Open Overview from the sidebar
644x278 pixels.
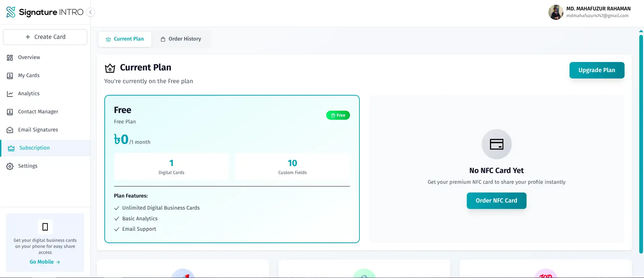click(x=29, y=57)
